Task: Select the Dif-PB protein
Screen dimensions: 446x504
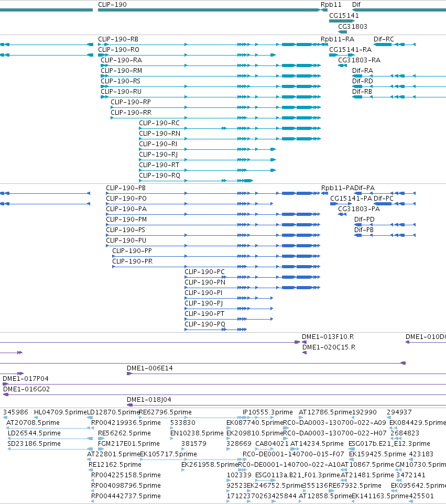Action: pos(364,230)
